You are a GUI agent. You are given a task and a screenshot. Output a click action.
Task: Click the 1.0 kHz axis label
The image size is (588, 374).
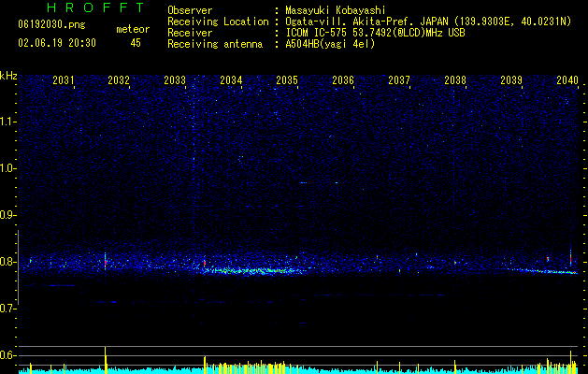point(7,168)
